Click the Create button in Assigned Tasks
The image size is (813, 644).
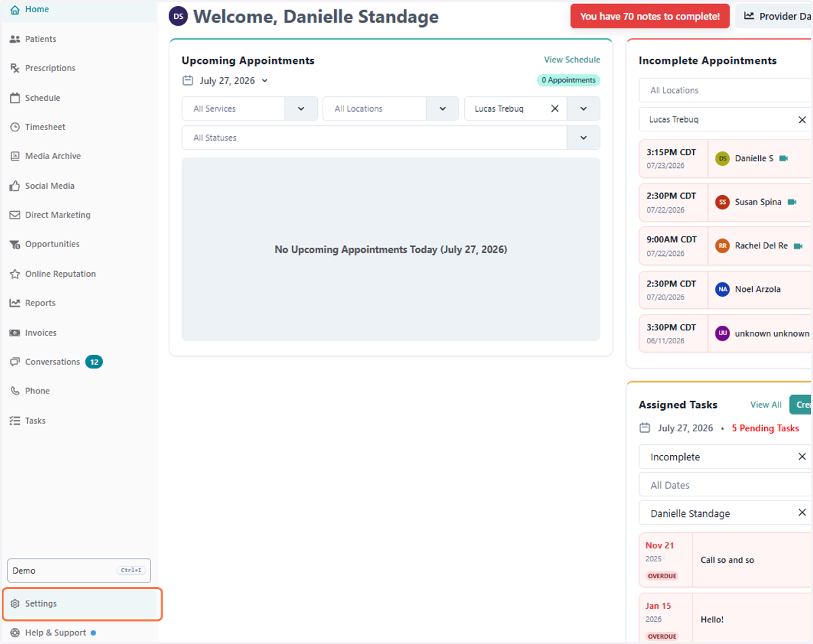(x=801, y=405)
